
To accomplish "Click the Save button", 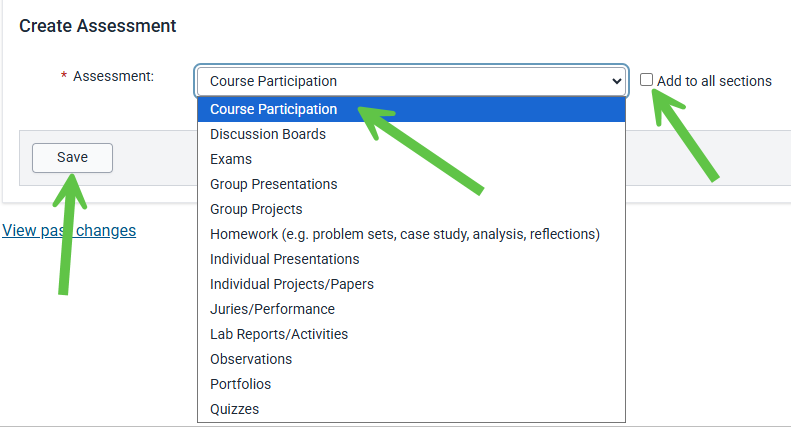I will point(72,157).
